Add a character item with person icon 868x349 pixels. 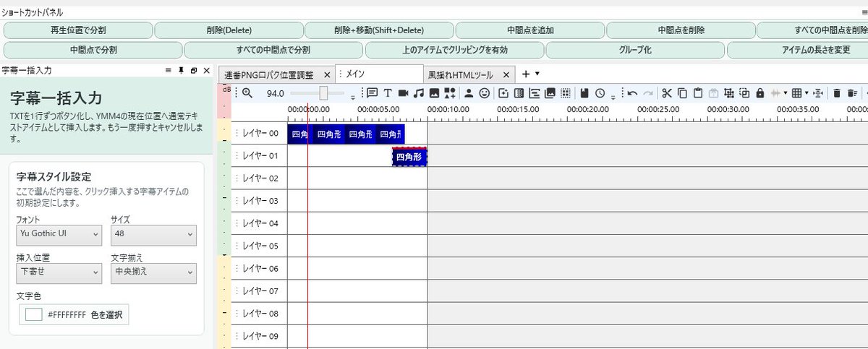pyautogui.click(x=469, y=93)
